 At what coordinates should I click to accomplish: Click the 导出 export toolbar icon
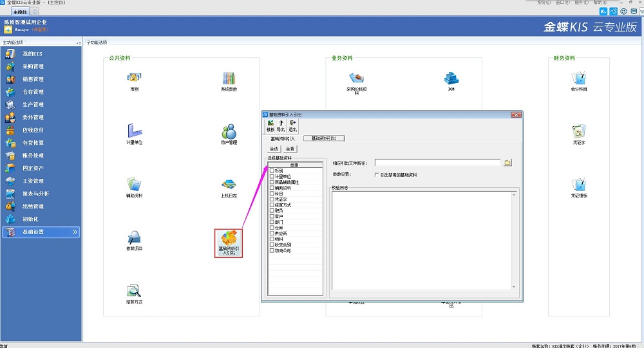[281, 125]
